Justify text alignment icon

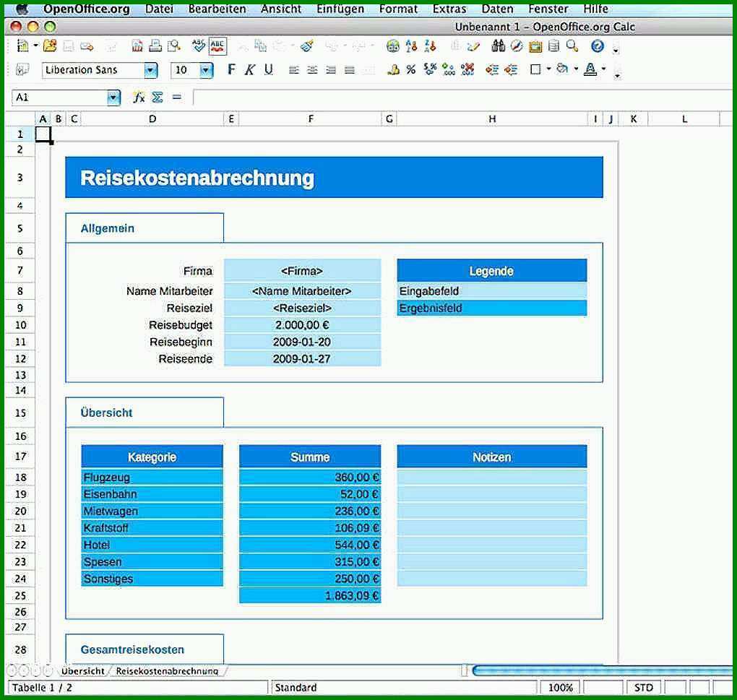(x=349, y=71)
